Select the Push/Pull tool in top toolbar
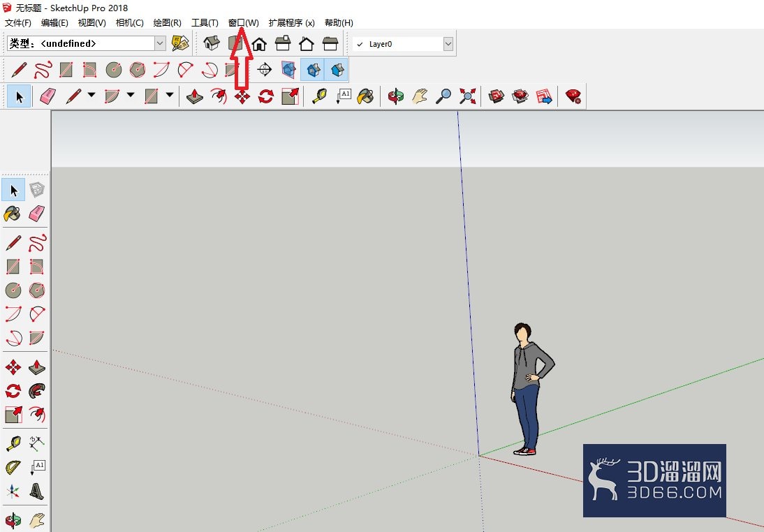This screenshot has width=764, height=532. tap(195, 96)
